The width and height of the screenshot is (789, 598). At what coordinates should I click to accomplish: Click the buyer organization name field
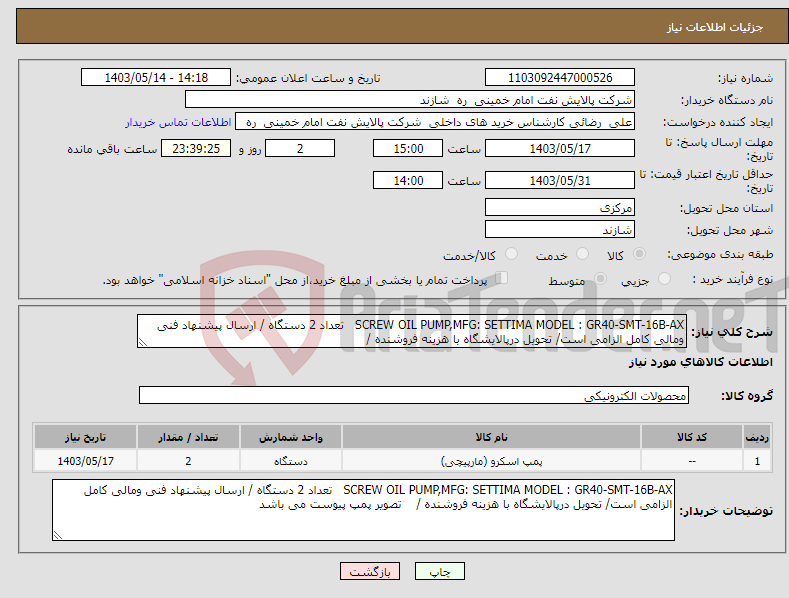click(410, 100)
